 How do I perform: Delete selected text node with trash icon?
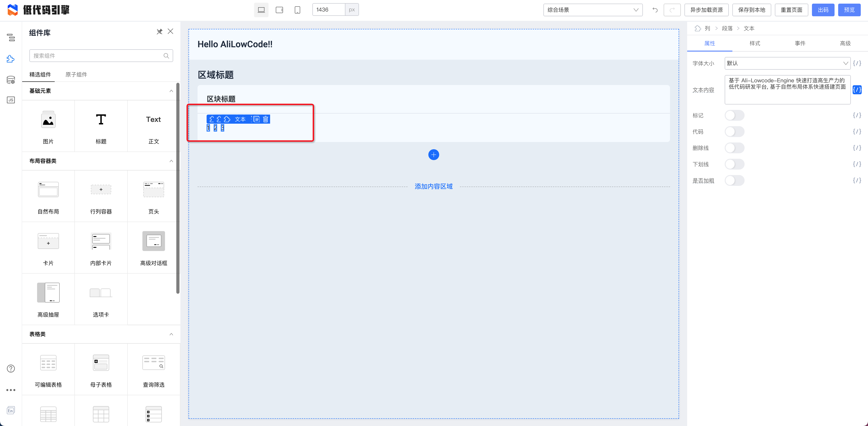pos(266,119)
